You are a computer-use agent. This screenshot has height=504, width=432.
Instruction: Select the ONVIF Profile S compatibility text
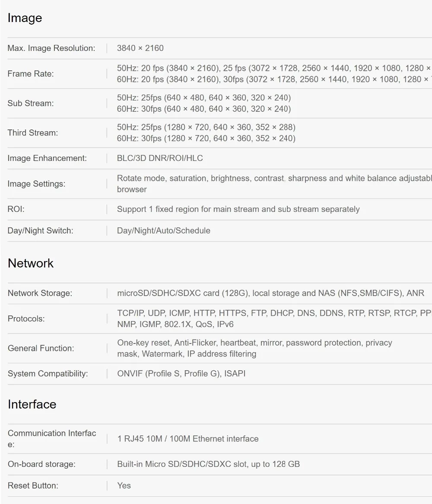click(x=181, y=374)
